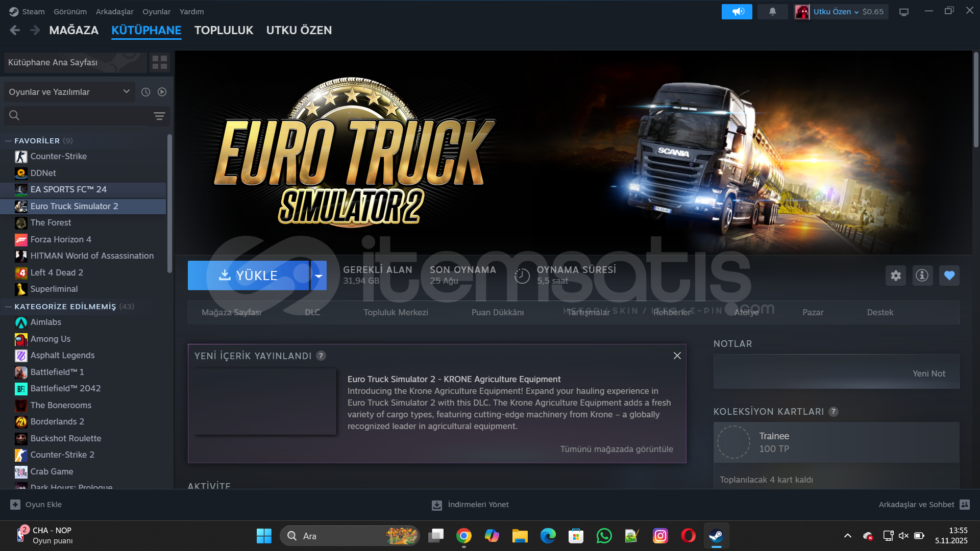Image resolution: width=980 pixels, height=551 pixels.
Task: Open the notifications bell icon
Action: click(772, 12)
